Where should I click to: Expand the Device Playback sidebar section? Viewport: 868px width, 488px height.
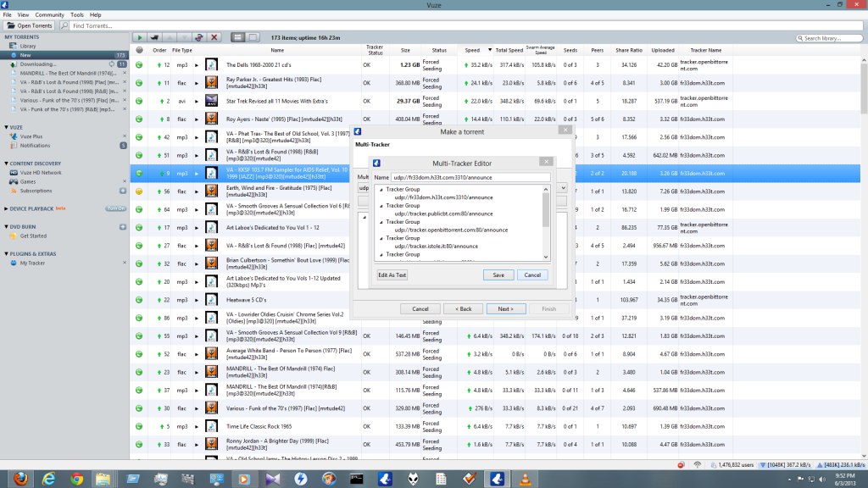6,208
